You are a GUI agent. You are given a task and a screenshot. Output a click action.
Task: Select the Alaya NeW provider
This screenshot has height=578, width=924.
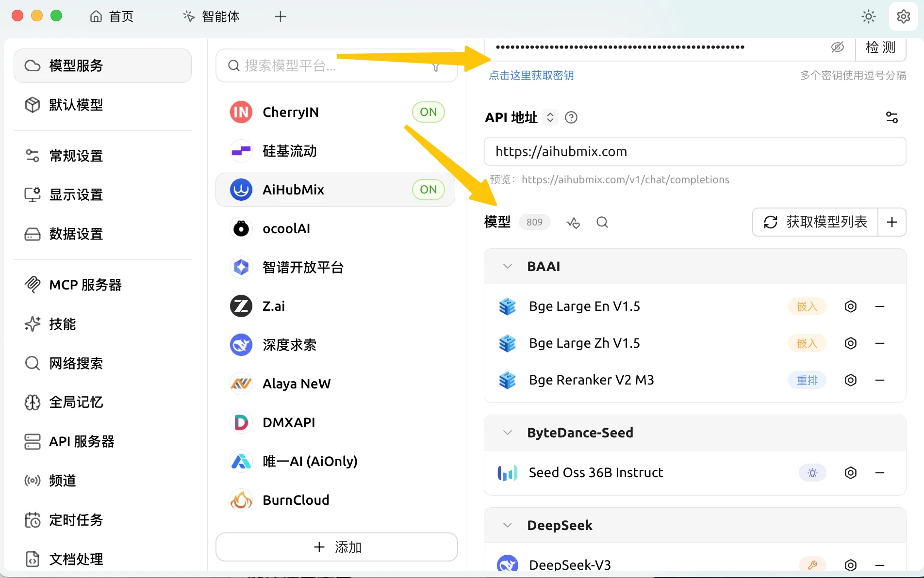335,384
